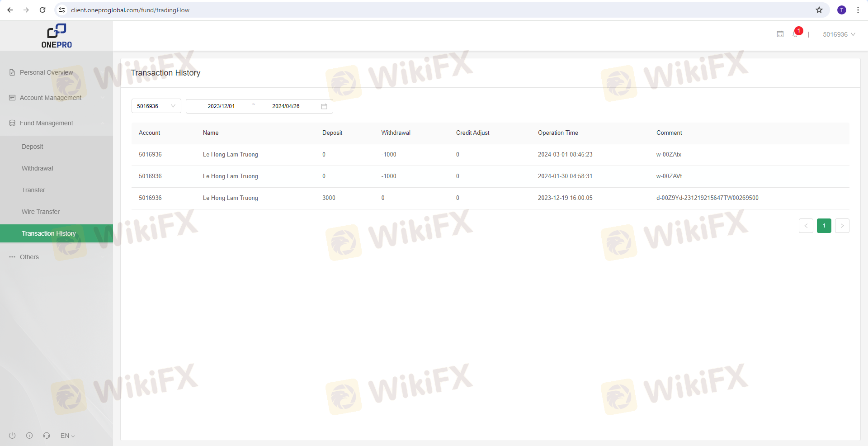Click account 5016936 in the 2023-12-19 row
The image size is (868, 446).
pos(150,198)
